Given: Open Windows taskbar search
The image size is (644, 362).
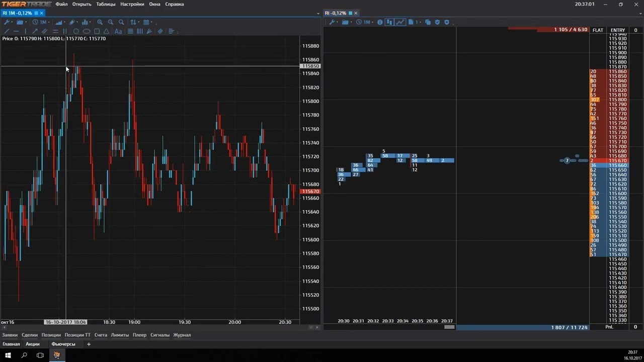Looking at the screenshot, I should pyautogui.click(x=24, y=355).
